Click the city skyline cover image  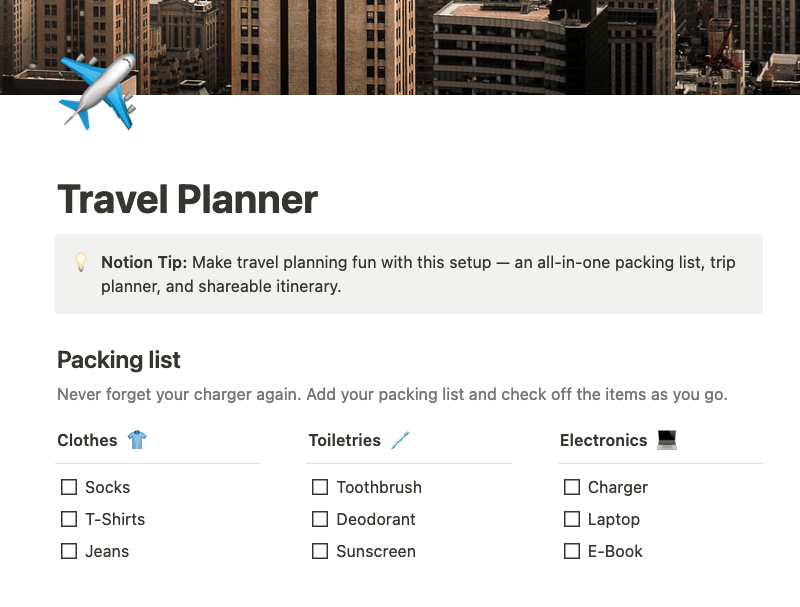[400, 47]
